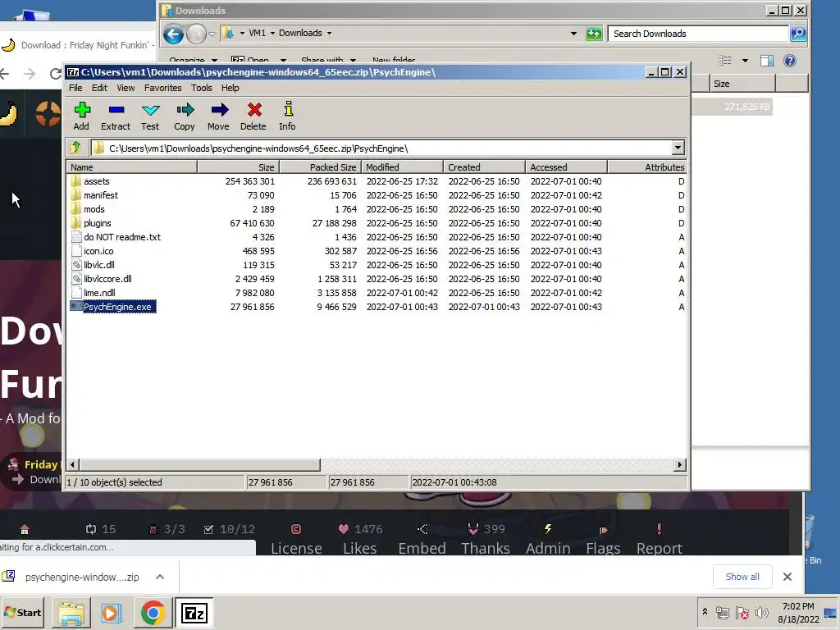This screenshot has height=630, width=840.
Task: Open the View menu
Action: click(x=126, y=88)
